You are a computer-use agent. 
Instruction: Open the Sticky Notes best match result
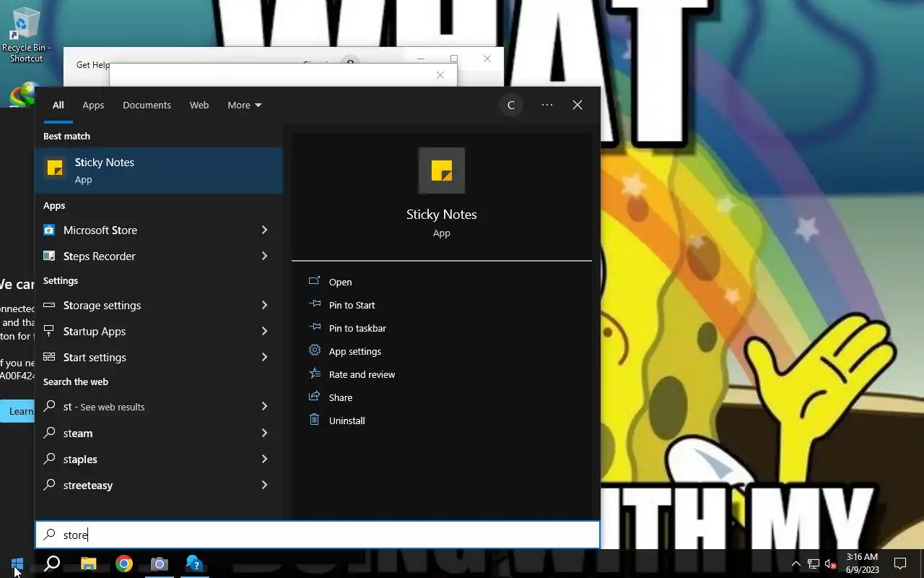point(159,171)
